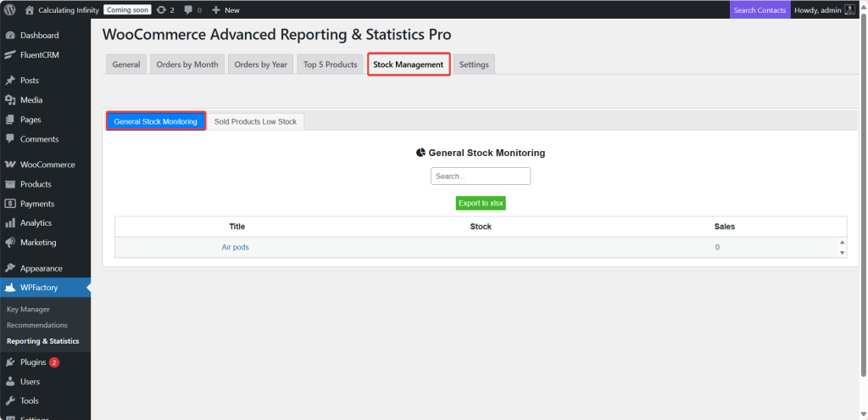Screen dimensions: 868x420
Task: Click the admin avatar thumbnail
Action: tap(849, 10)
